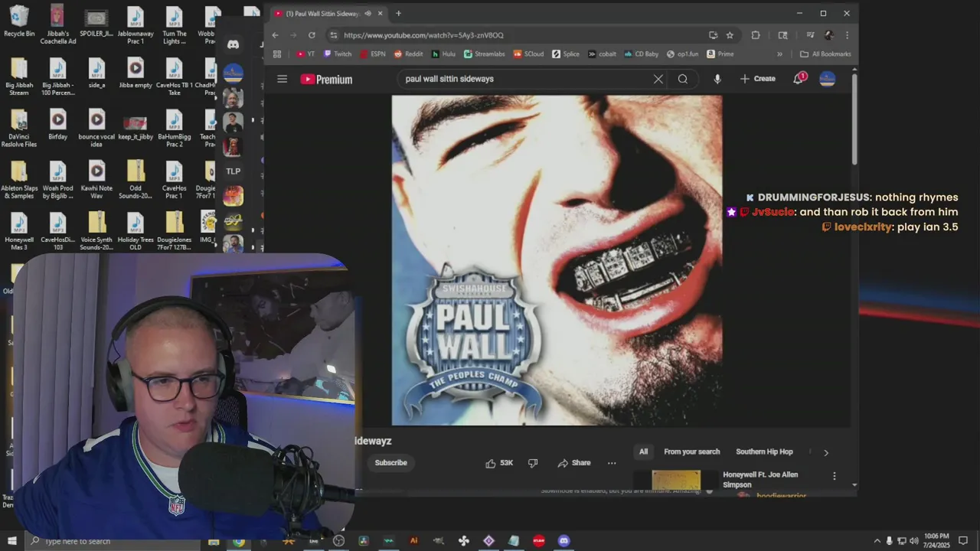Open the CD Baby bookmark
Image resolution: width=980 pixels, height=551 pixels.
pos(641,54)
